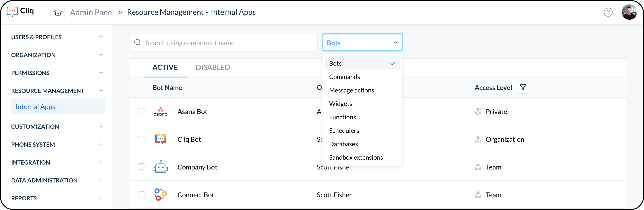
Task: Collapse the Bots component dropdown
Action: pyautogui.click(x=362, y=42)
